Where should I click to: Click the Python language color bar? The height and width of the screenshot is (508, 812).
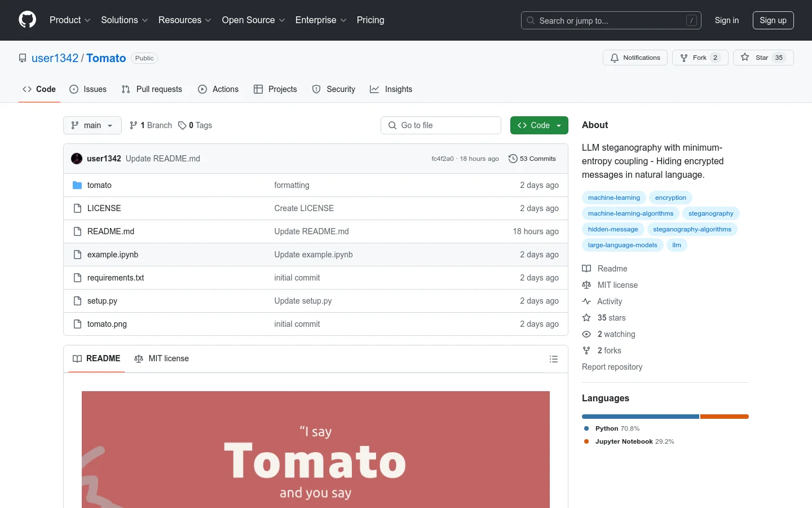click(640, 417)
